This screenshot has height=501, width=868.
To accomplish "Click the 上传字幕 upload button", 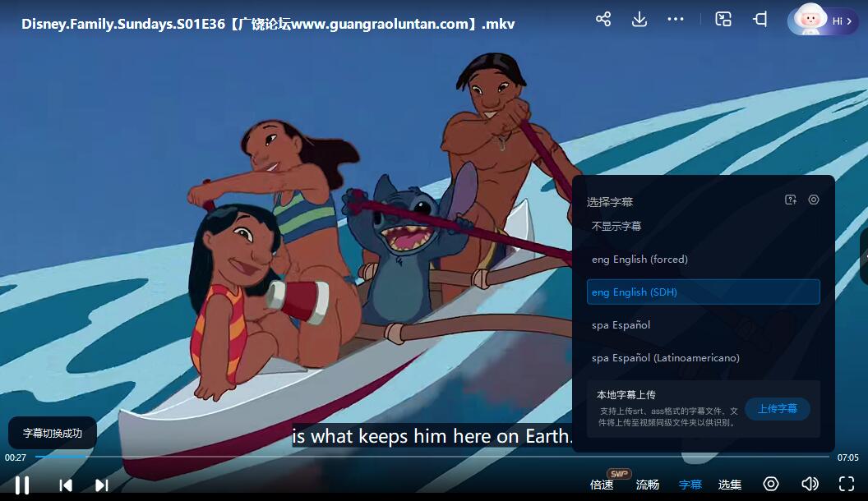I will pyautogui.click(x=778, y=409).
